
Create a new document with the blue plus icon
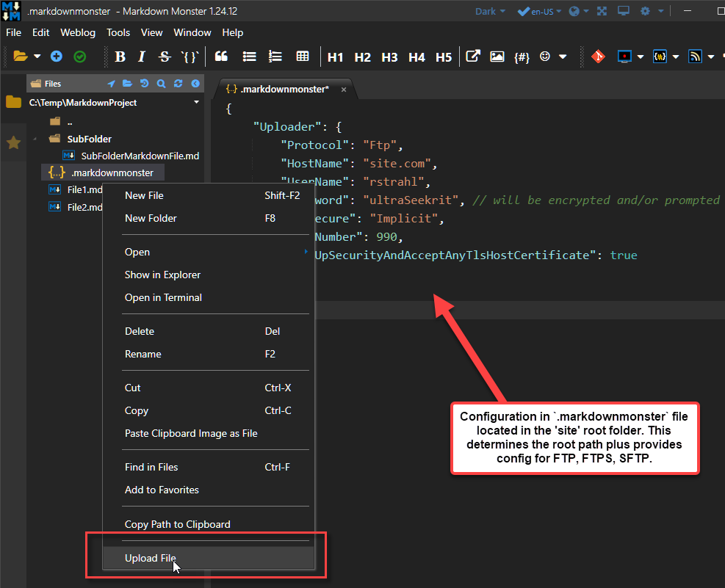[57, 57]
